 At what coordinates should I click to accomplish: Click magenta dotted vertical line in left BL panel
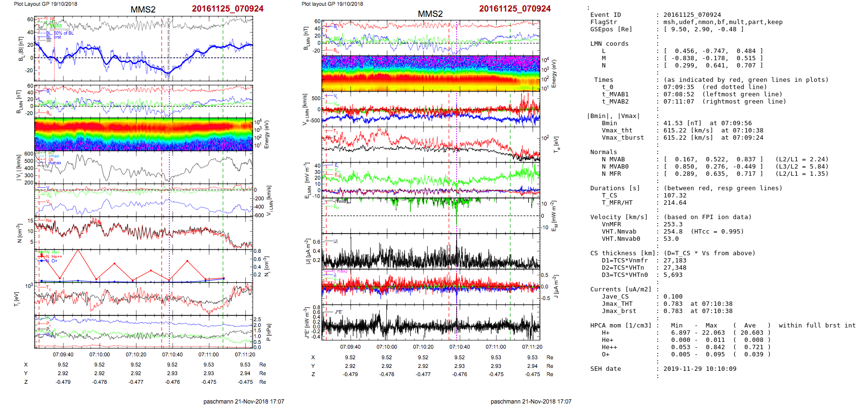pos(169,48)
